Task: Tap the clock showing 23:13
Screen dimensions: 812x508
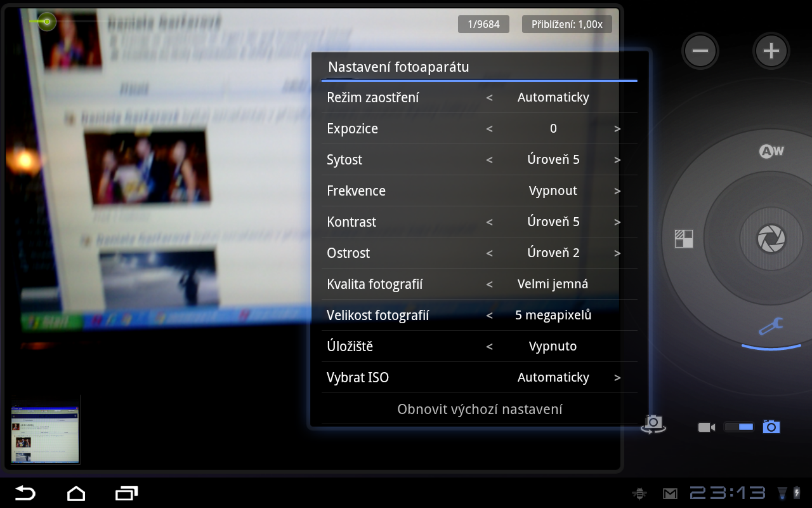Action: [x=728, y=493]
